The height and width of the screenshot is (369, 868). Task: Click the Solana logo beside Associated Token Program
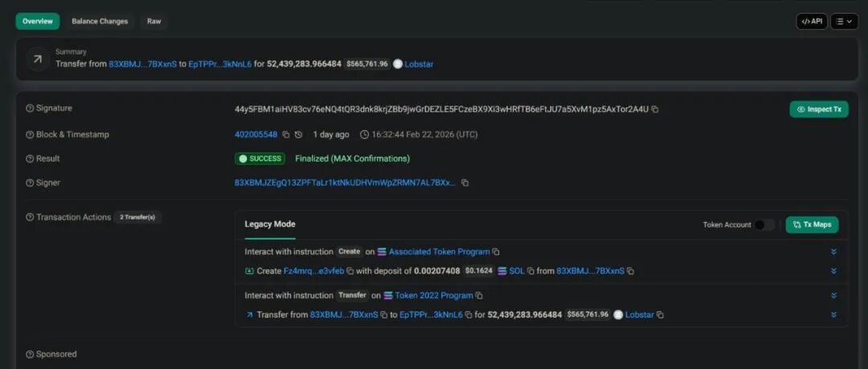[x=382, y=252]
